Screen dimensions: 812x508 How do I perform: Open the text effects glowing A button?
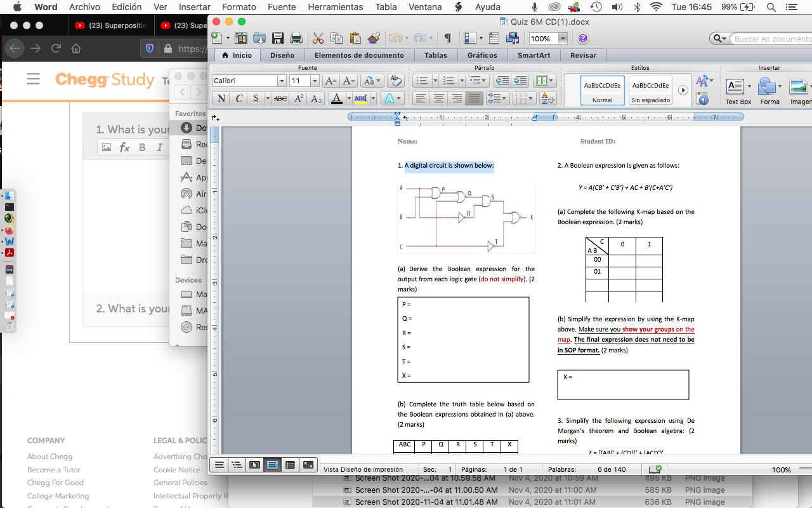(x=390, y=98)
